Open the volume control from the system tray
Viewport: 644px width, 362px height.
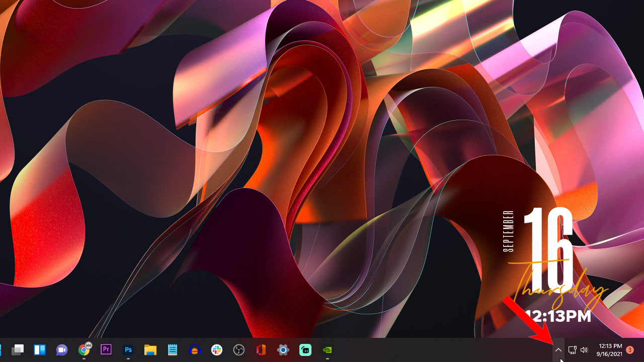tap(584, 350)
